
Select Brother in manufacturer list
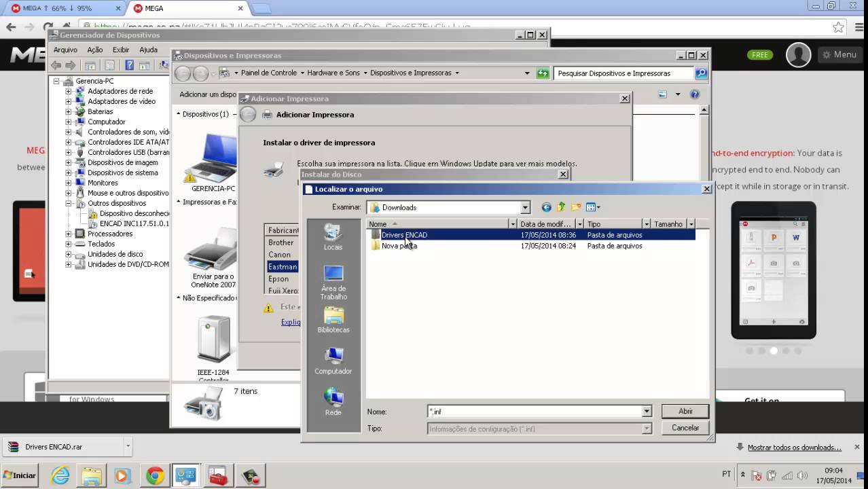(281, 242)
